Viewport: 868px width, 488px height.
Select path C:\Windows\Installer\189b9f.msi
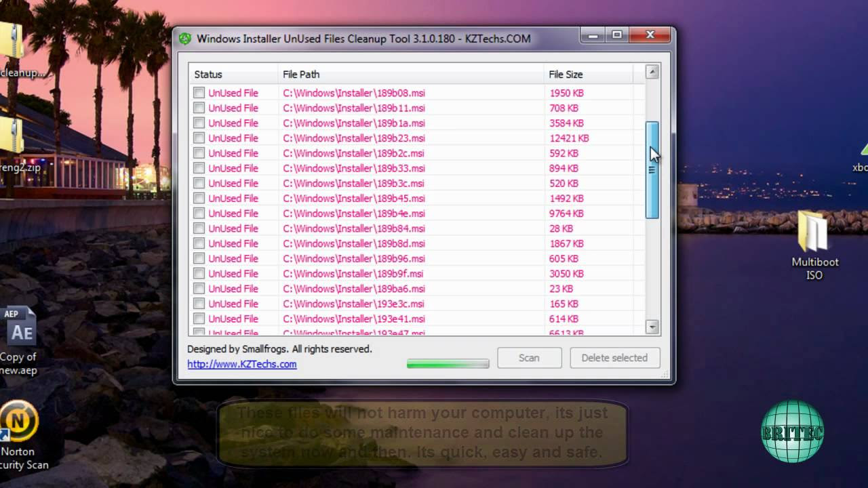click(353, 273)
